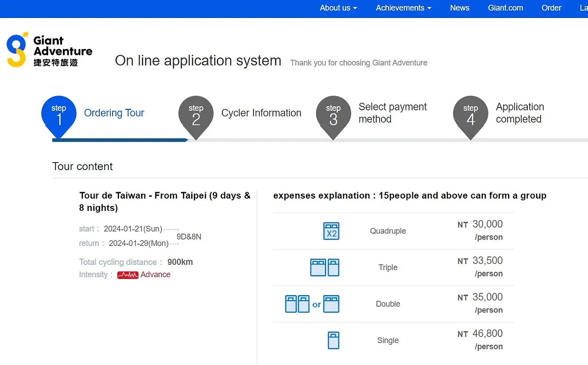Open the News menu item
Screen dimensions: 588x365
point(460,8)
